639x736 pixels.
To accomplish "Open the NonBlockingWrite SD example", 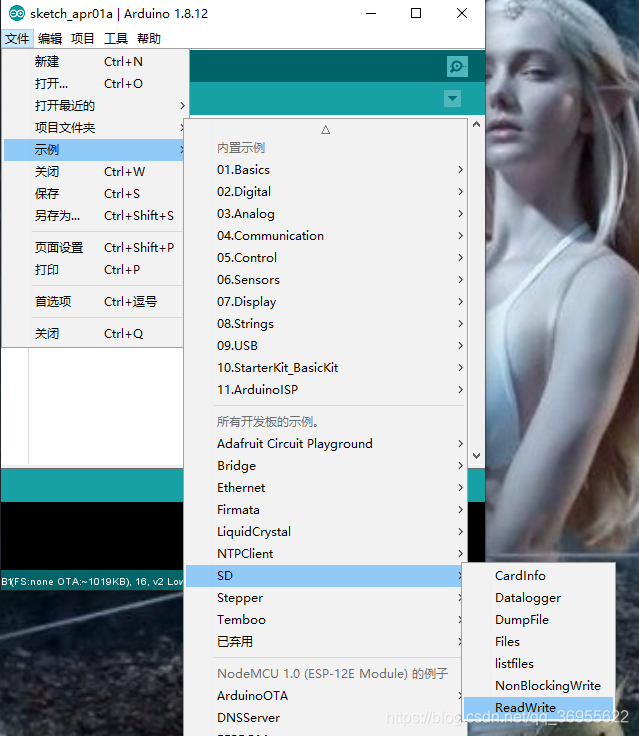I will 539,686.
